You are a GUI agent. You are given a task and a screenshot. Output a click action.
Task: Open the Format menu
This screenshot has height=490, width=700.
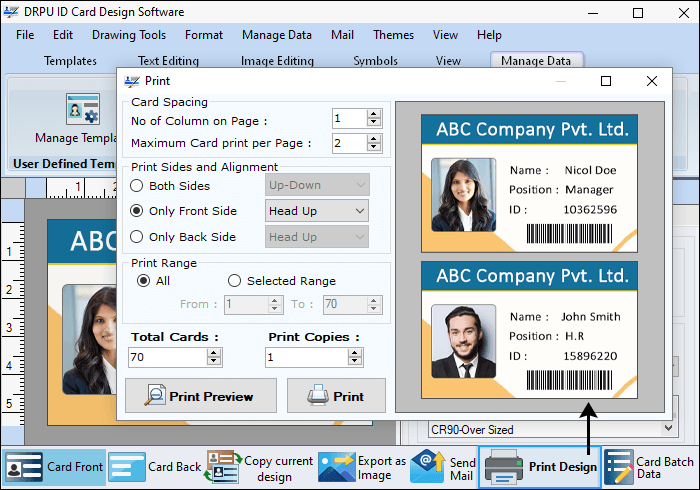(x=204, y=35)
